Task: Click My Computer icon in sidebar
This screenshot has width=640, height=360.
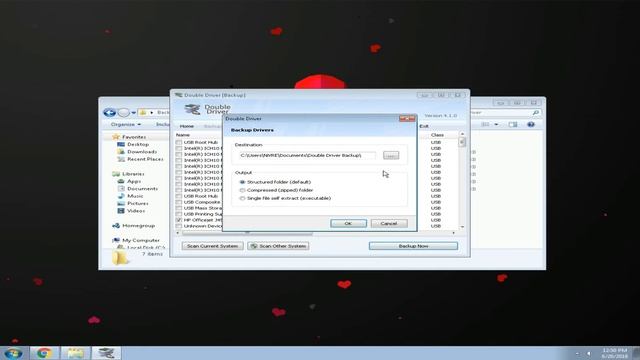Action: point(116,240)
